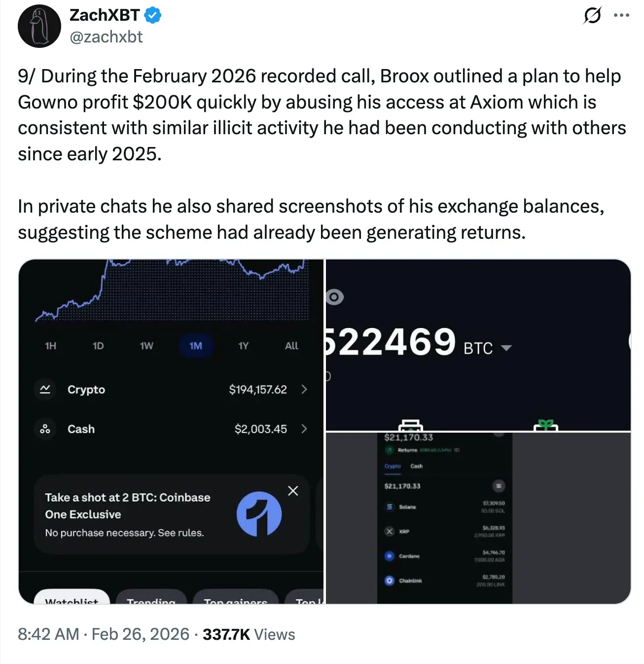The width and height of the screenshot is (644, 664).
Task: Open Crypto balance details via its chevron
Action: 305,389
